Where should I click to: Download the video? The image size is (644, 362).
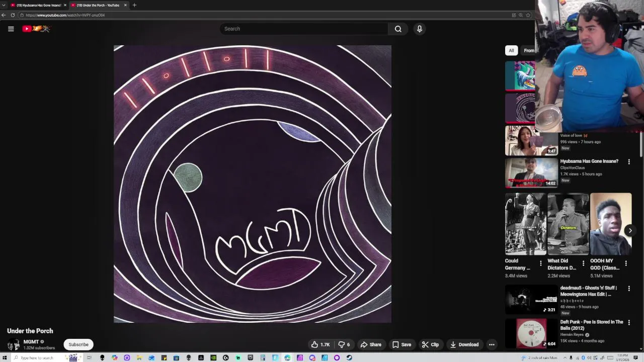click(464, 344)
